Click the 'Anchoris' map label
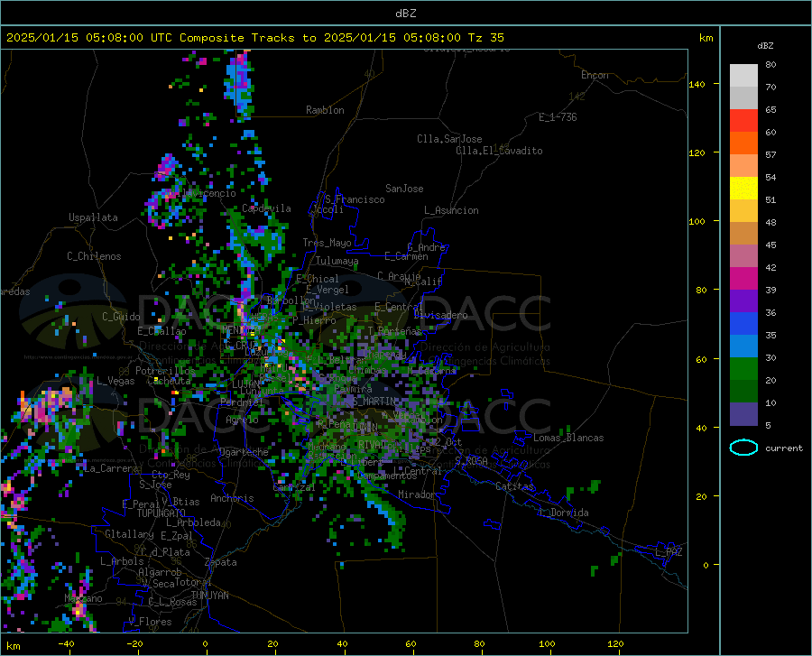Image resolution: width=812 pixels, height=656 pixels. click(232, 498)
